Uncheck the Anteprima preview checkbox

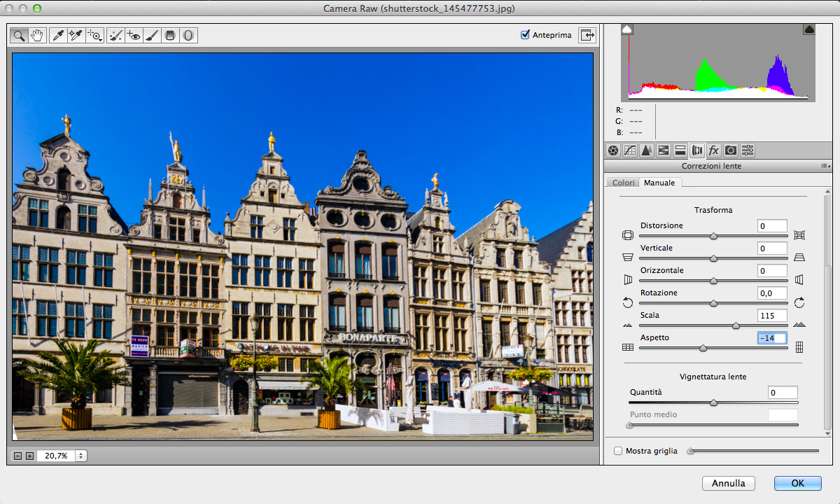[x=526, y=35]
